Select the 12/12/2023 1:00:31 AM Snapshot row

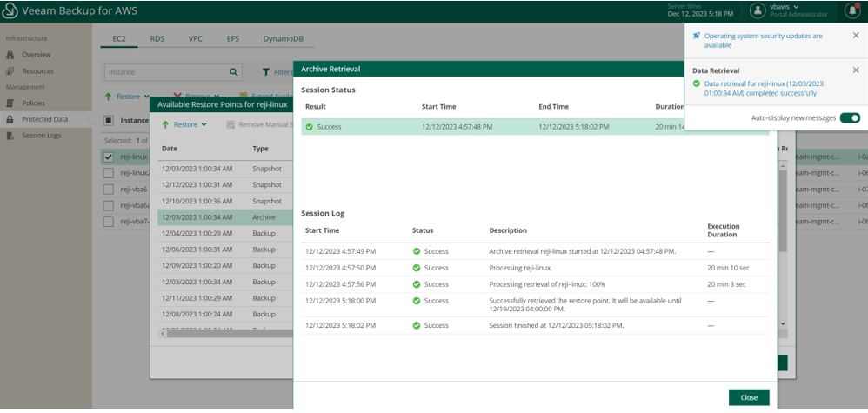click(x=225, y=184)
